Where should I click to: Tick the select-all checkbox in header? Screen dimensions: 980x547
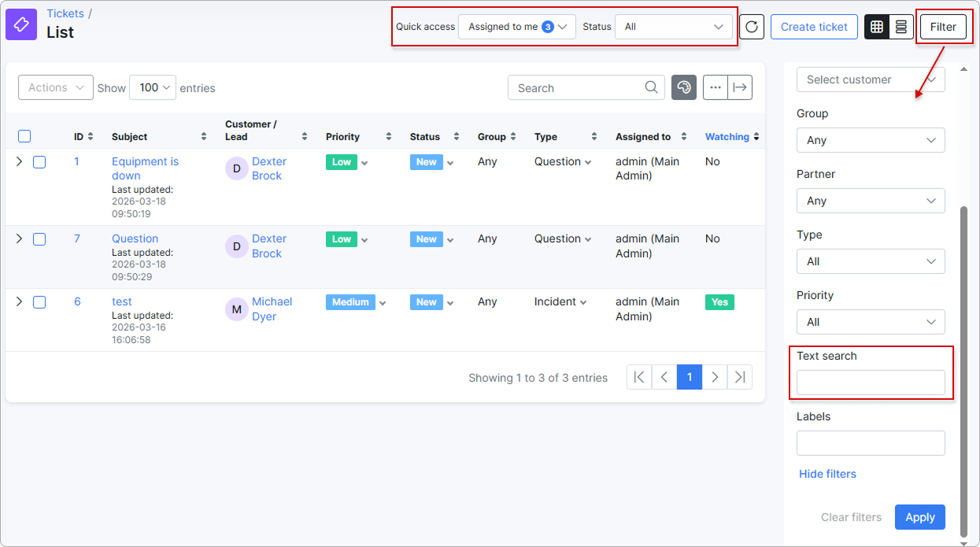[24, 136]
